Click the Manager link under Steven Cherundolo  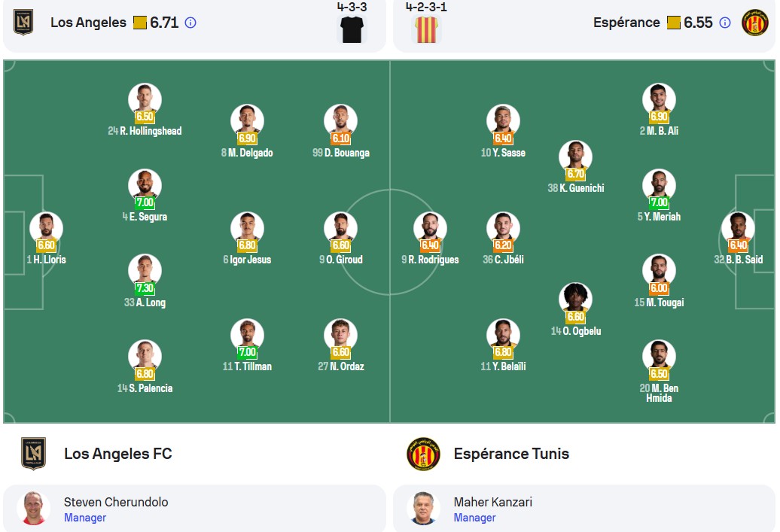85,518
